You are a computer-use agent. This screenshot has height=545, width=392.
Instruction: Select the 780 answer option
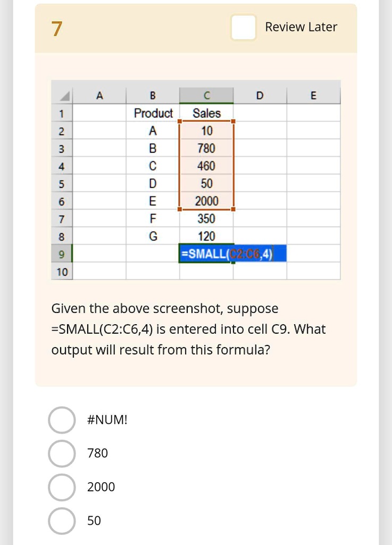62,453
